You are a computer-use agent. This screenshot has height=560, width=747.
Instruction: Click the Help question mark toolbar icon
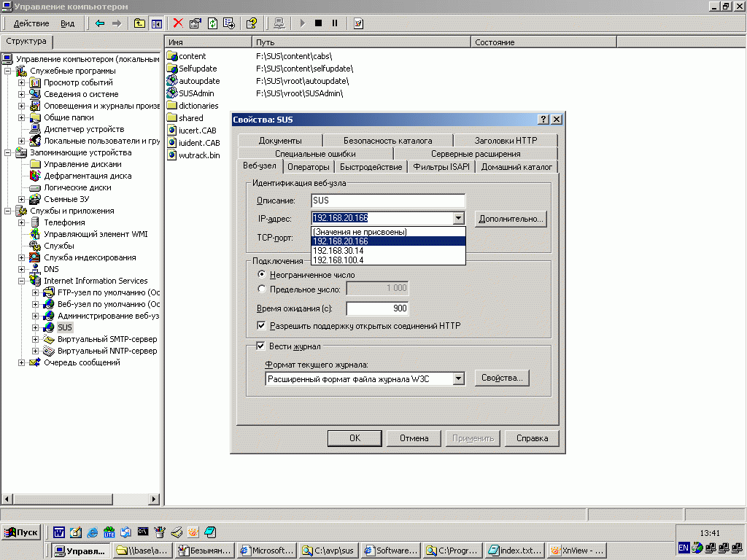tap(252, 23)
